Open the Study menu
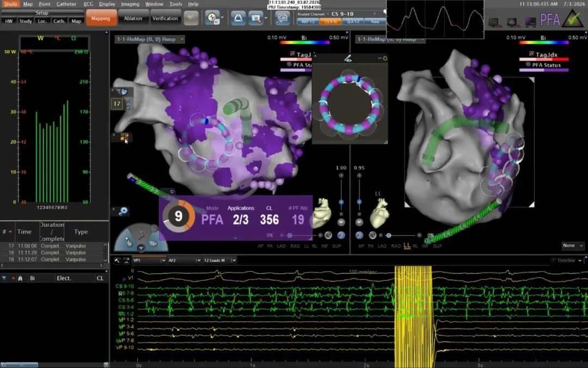588x368 pixels. coord(10,4)
